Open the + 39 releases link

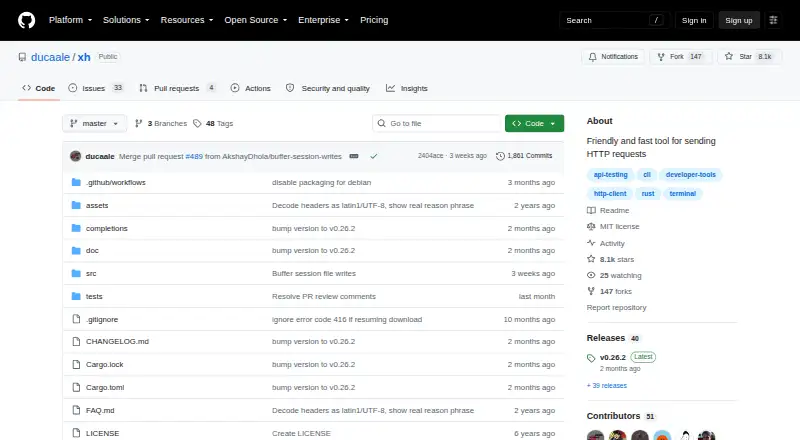(x=607, y=386)
